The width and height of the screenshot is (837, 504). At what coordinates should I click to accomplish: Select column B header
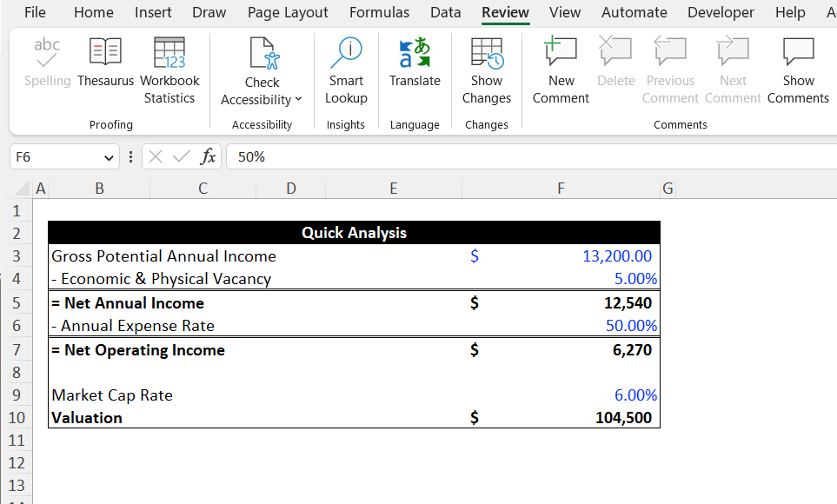99,188
